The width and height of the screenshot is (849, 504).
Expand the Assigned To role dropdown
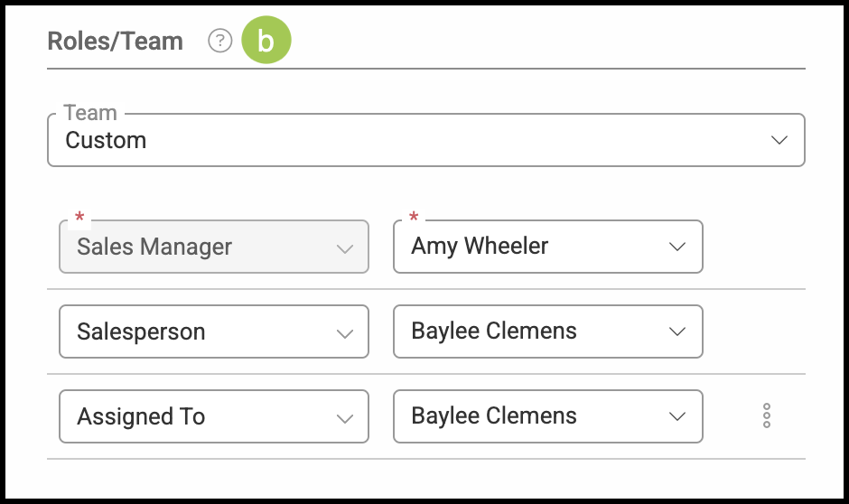[x=199, y=416]
